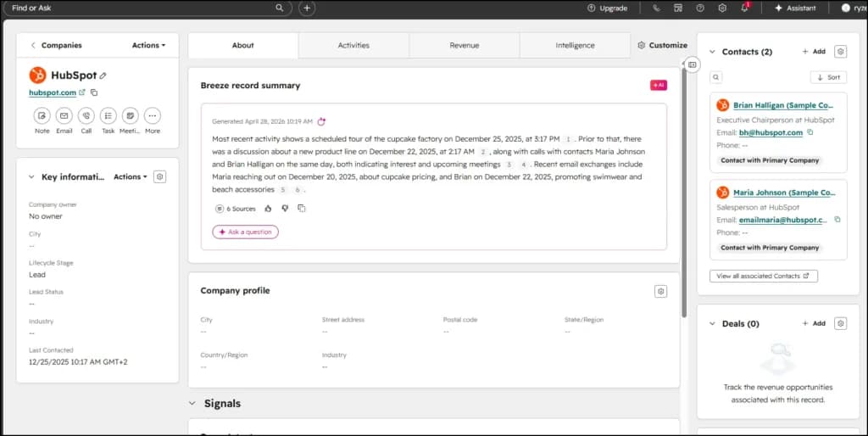Screen dimensions: 868x436
Task: Click the Email action icon
Action: point(64,116)
